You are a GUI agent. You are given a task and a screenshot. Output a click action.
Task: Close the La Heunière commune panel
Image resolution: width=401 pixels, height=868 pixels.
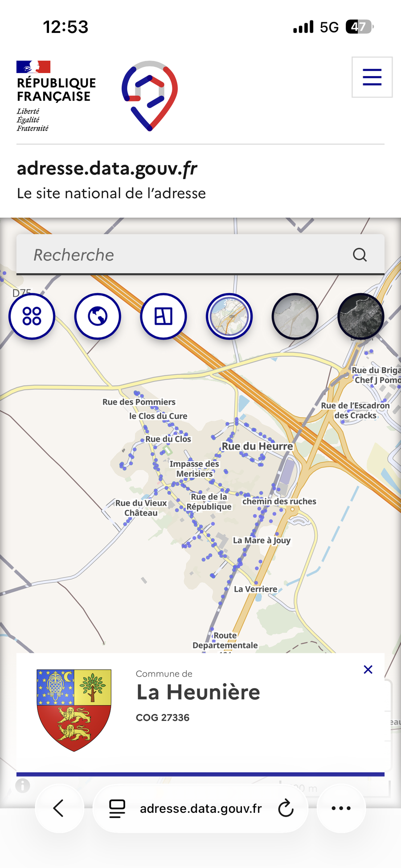pos(368,670)
